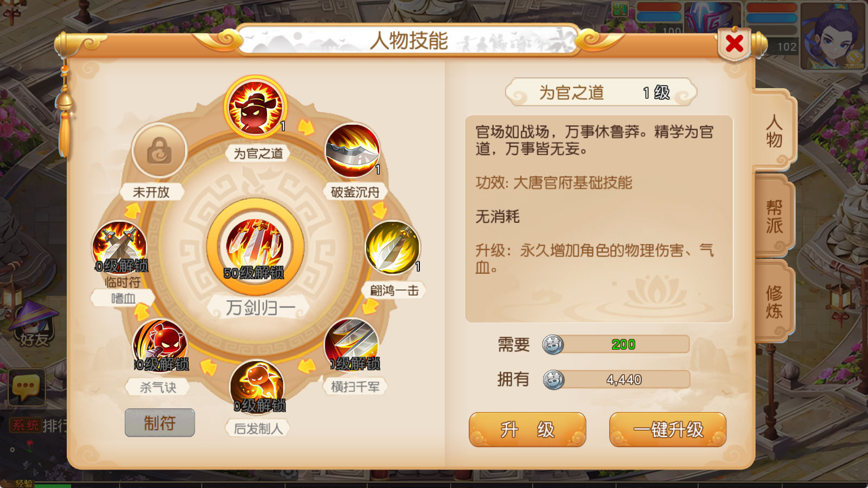868x488 pixels.
Task: Click the 制符 button
Action: [x=159, y=423]
